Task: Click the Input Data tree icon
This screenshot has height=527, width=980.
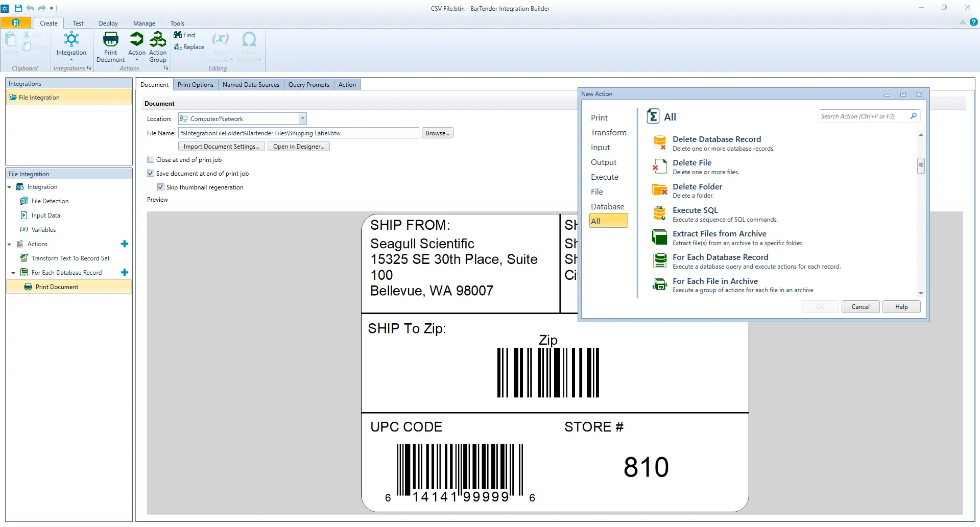Action: pos(24,215)
